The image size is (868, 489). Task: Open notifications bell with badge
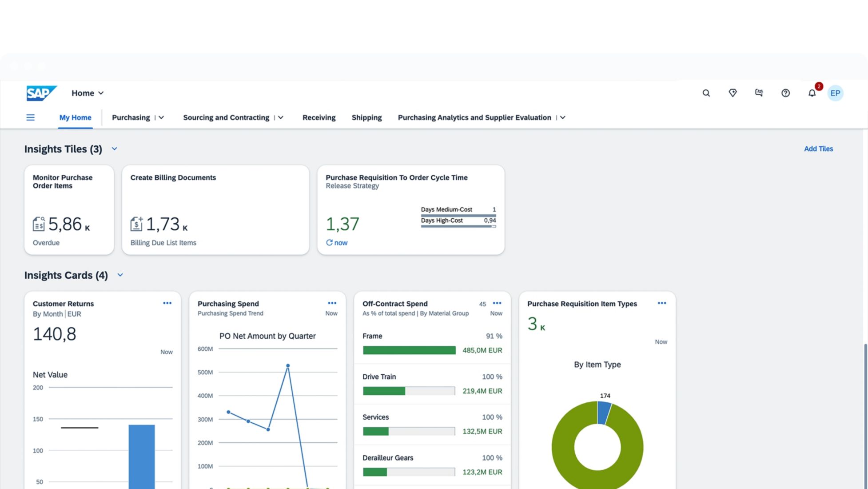pyautogui.click(x=812, y=93)
